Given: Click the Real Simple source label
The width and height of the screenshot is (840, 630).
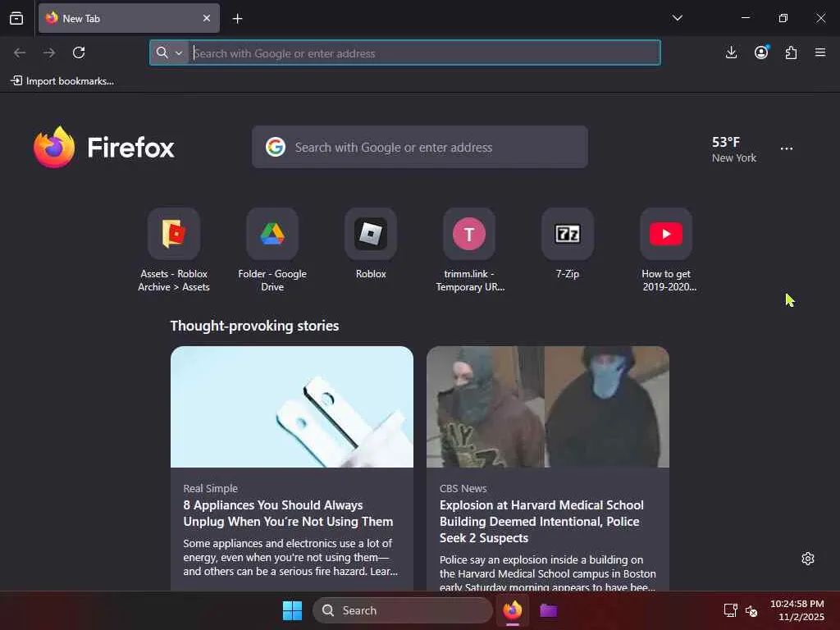Looking at the screenshot, I should (210, 489).
